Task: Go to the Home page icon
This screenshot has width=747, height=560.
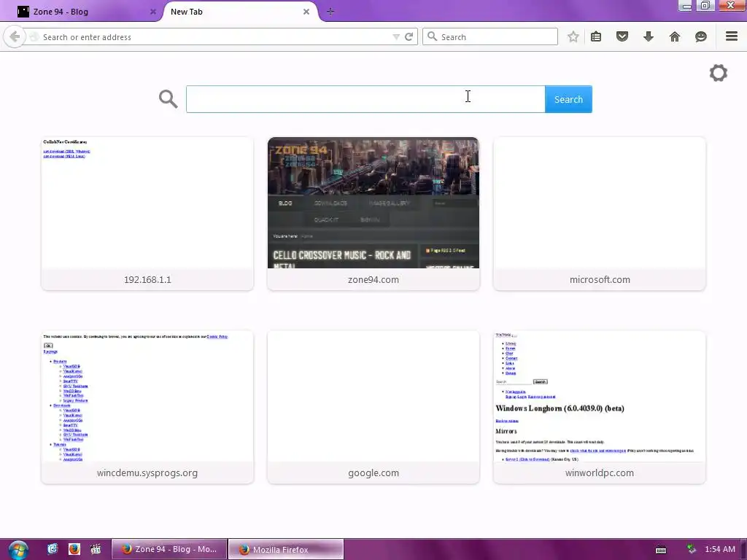Action: point(675,36)
